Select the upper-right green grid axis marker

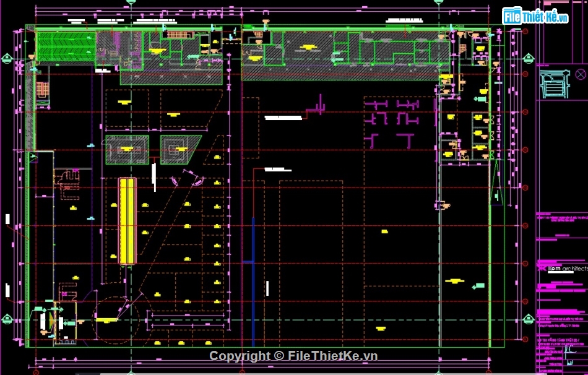point(529,58)
